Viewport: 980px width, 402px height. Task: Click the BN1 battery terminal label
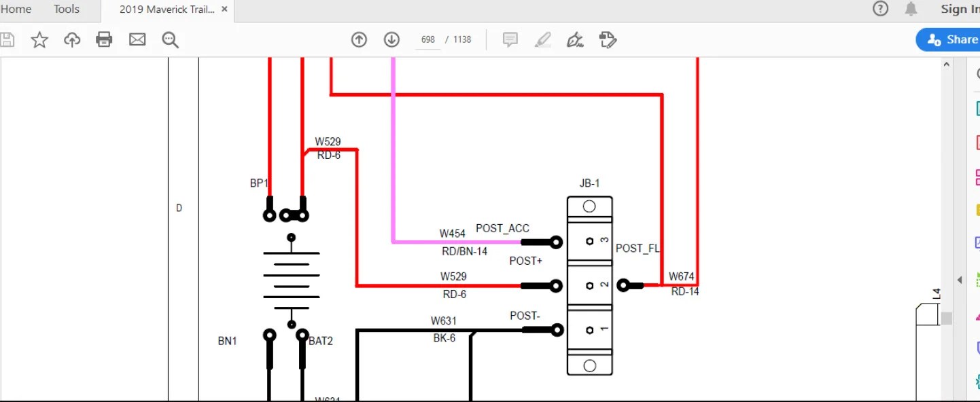click(227, 341)
